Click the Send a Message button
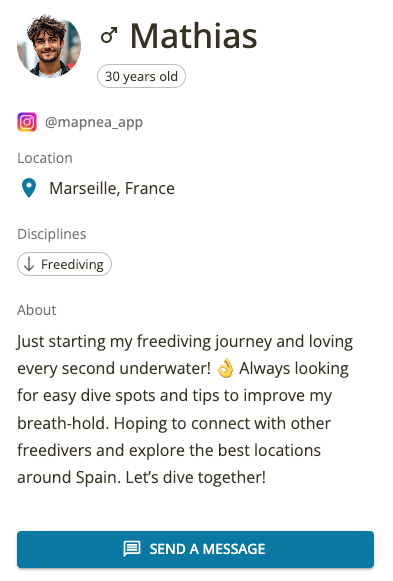The width and height of the screenshot is (393, 581). pyautogui.click(x=196, y=549)
